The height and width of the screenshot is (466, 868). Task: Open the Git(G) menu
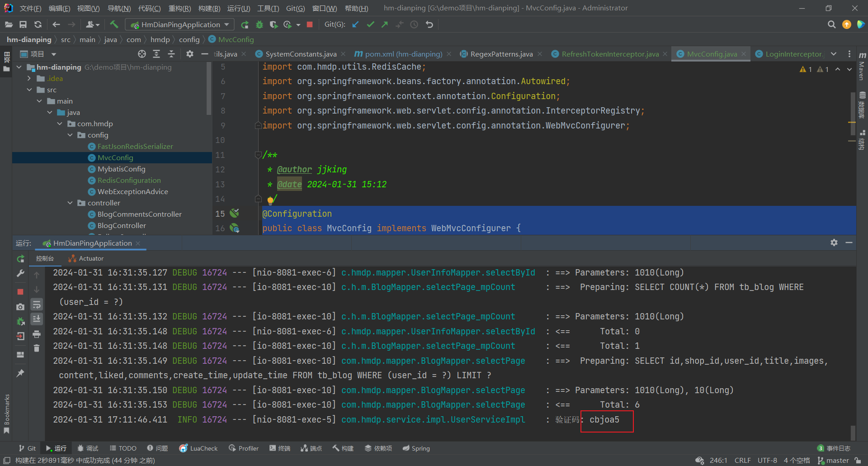point(295,8)
